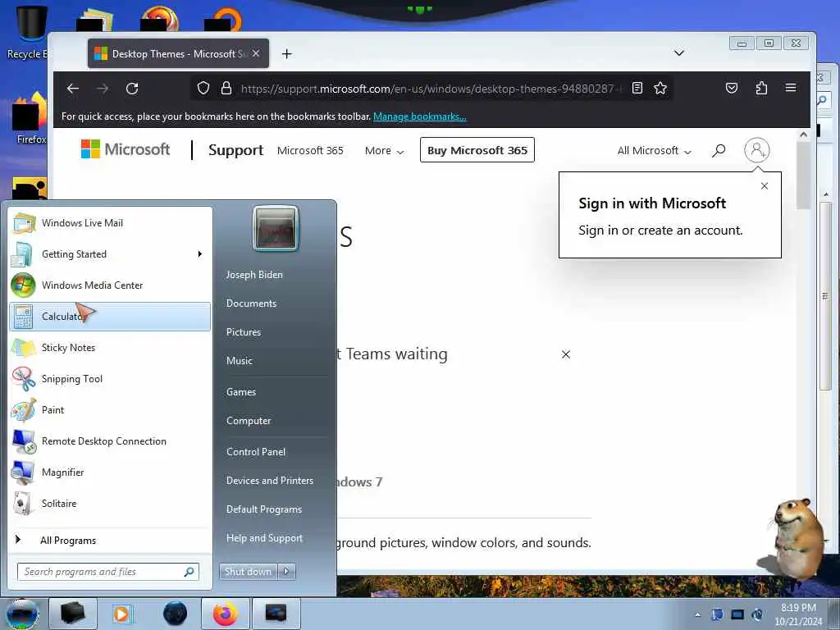The image size is (840, 630).
Task: Reload the page in Firefox
Action: pos(132,89)
